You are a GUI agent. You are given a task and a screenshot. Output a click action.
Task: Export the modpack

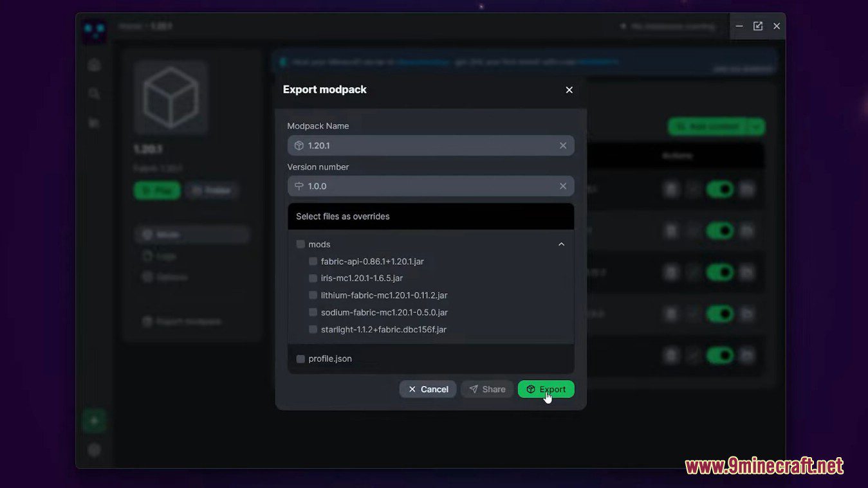pyautogui.click(x=546, y=389)
